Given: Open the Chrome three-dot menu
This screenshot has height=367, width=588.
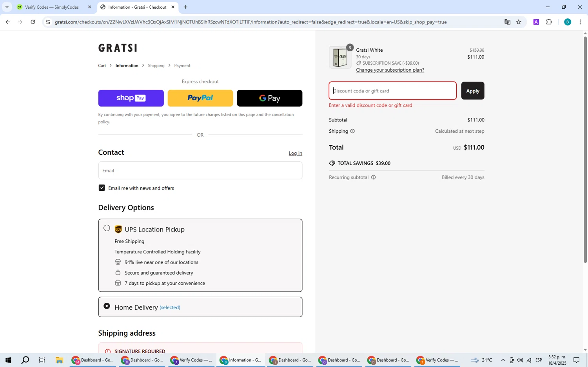Looking at the screenshot, I should 580,22.
